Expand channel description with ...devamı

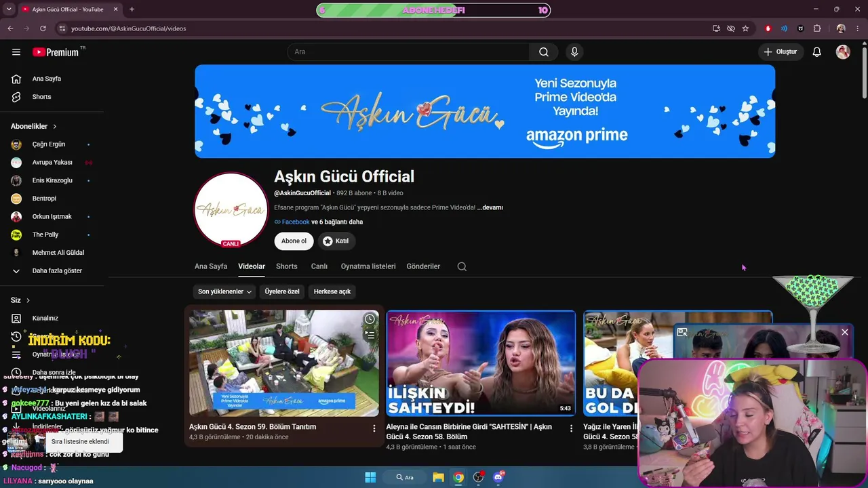point(490,207)
